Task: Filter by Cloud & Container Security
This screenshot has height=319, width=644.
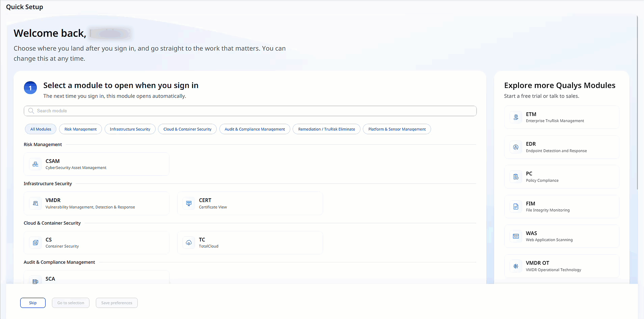Action: 187,129
